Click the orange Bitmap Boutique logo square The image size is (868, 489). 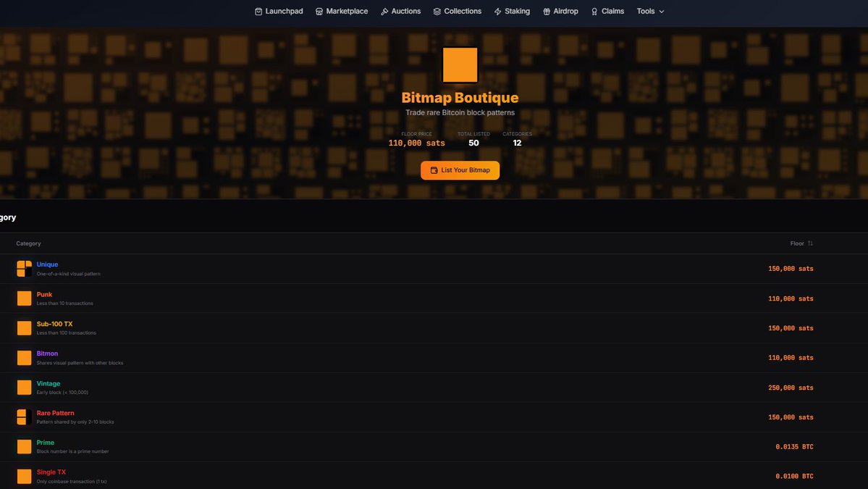(460, 64)
